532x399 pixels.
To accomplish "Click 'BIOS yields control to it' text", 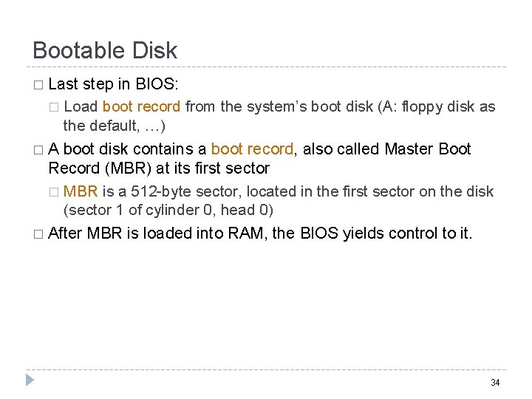I will coord(386,233).
